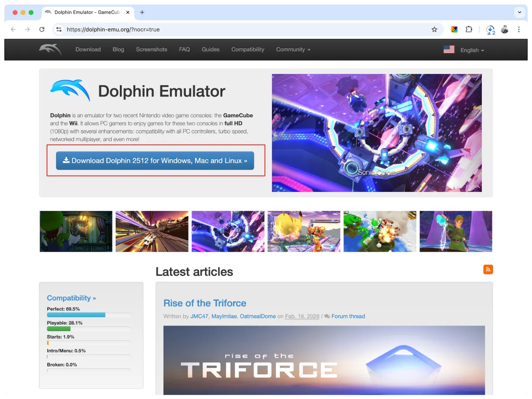Open a new browser tab
The image size is (532, 399).
pyautogui.click(x=142, y=13)
